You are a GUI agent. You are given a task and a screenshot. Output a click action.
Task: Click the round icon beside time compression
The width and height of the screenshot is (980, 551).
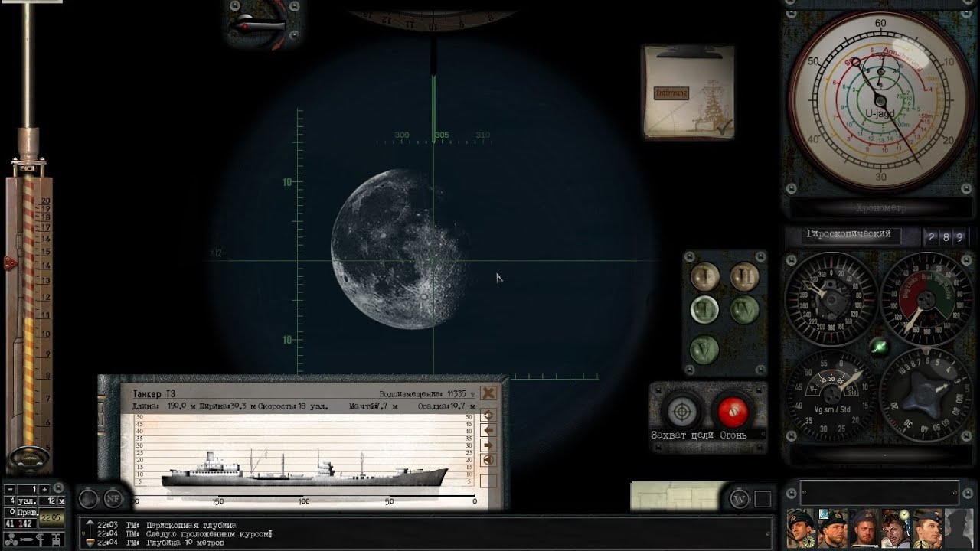tap(59, 489)
